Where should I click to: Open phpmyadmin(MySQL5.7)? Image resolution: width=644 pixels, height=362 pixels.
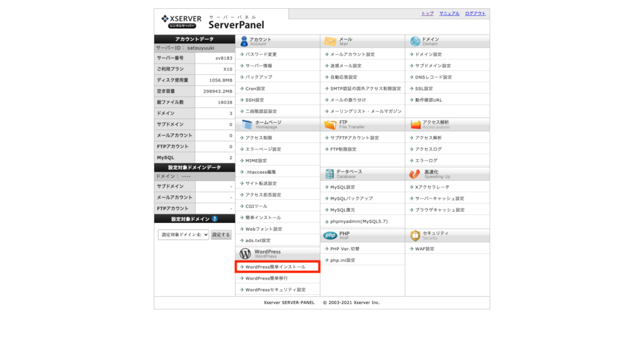(x=359, y=222)
